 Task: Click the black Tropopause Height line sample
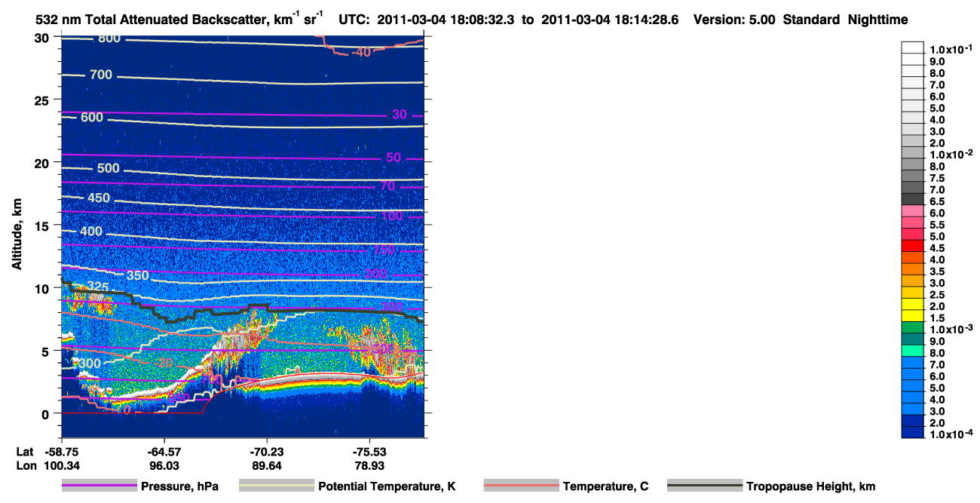point(705,486)
